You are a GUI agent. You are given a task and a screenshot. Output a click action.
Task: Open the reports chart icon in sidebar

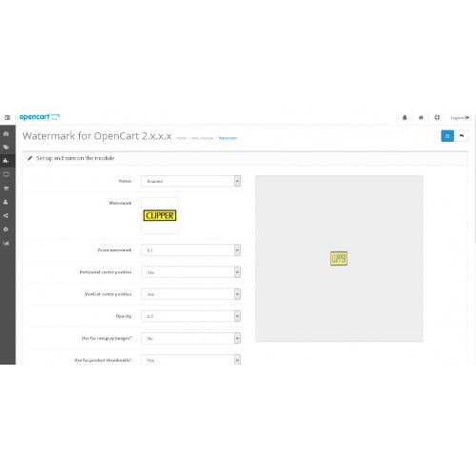[6, 244]
